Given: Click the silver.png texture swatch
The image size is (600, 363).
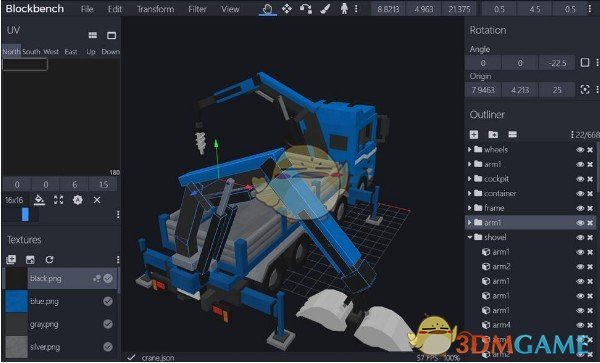Looking at the screenshot, I should point(16,347).
